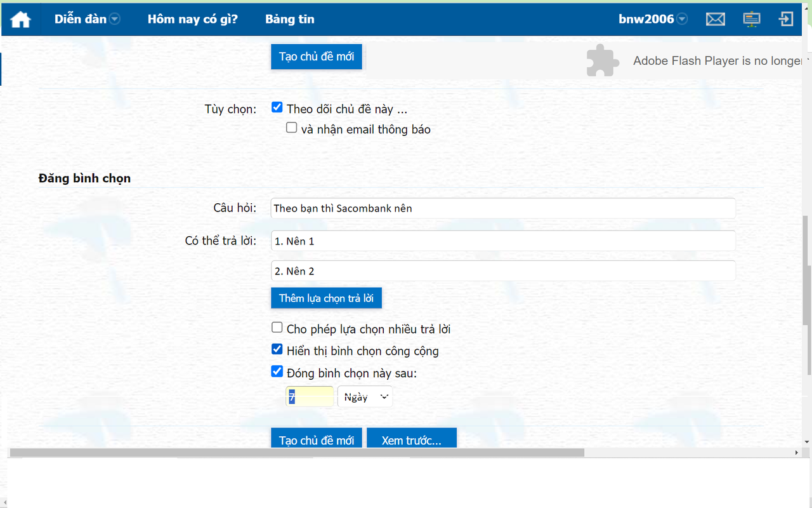Viewport: 812px width, 508px height.
Task: Click the Câu hỏi: label
Action: 235,208
